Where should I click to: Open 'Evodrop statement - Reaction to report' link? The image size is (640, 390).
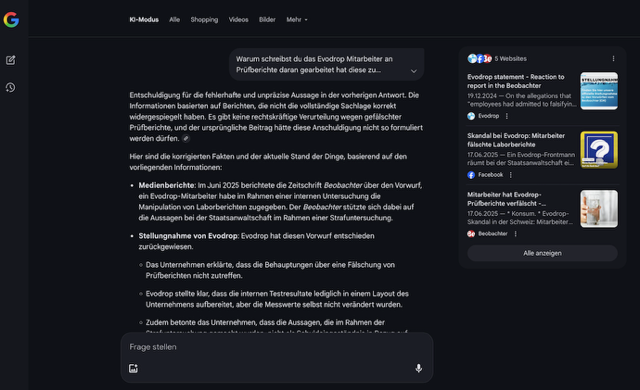[x=516, y=81]
